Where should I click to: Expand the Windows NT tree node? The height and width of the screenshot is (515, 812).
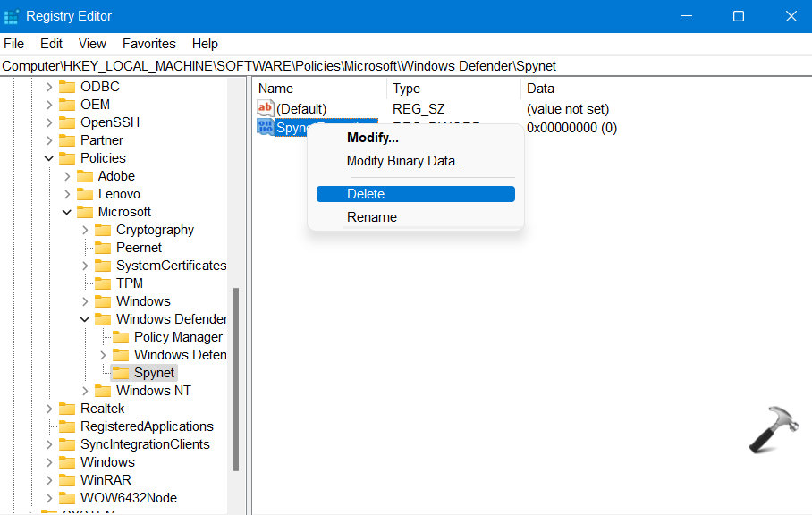[85, 391]
